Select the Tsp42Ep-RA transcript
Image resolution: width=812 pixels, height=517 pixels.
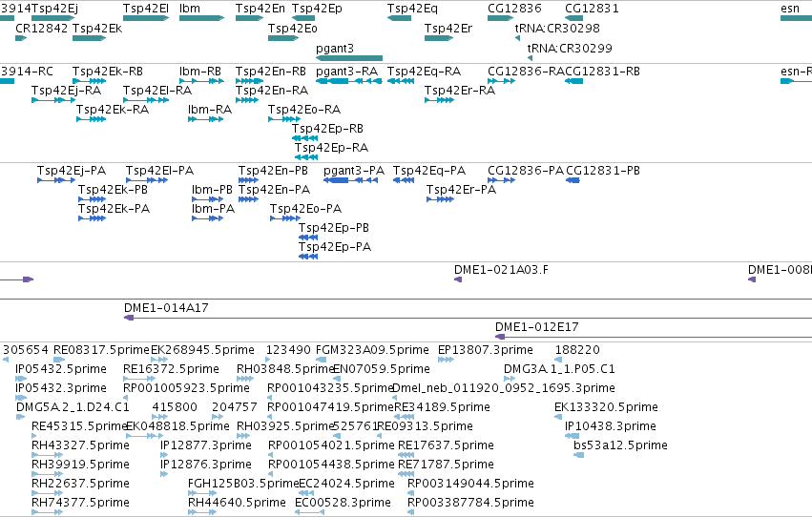306,157
